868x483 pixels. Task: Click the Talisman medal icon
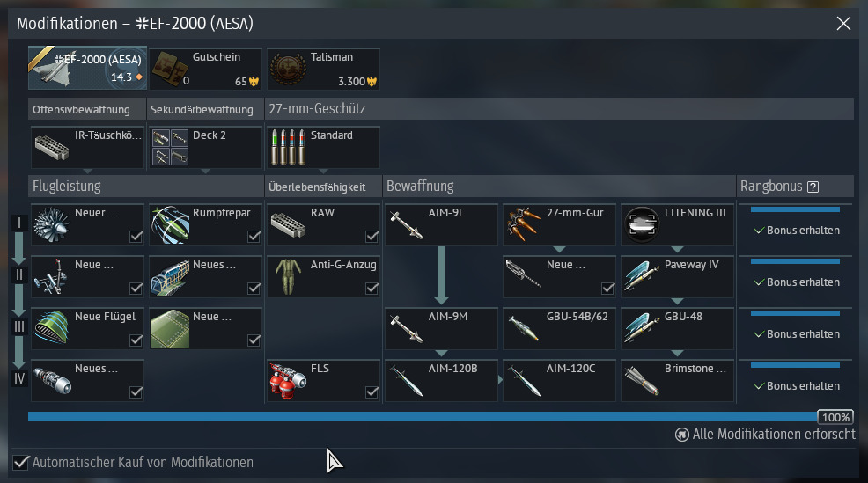coord(288,70)
